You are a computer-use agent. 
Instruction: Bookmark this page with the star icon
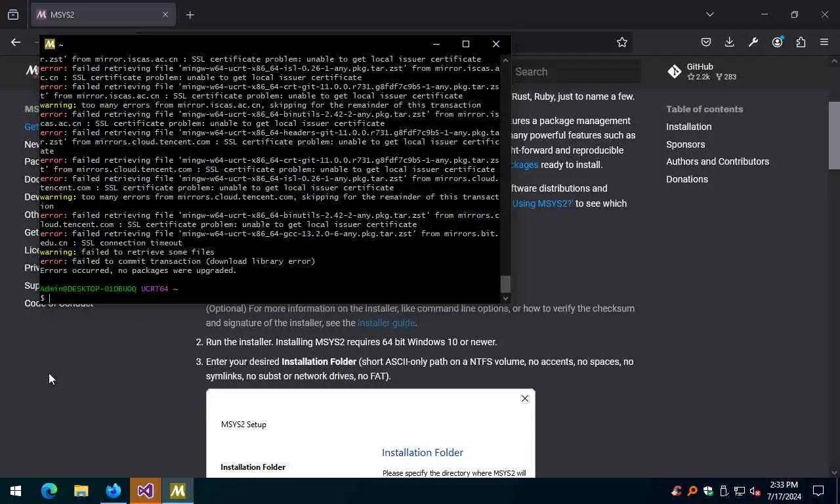click(621, 42)
